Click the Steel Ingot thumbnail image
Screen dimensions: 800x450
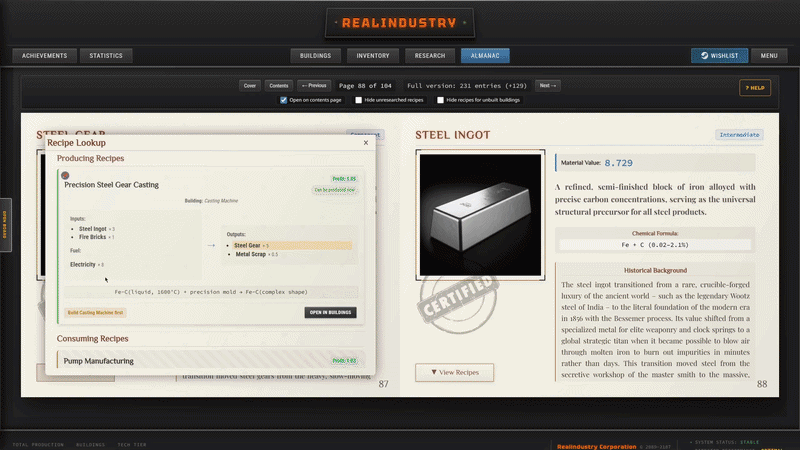[x=480, y=215]
